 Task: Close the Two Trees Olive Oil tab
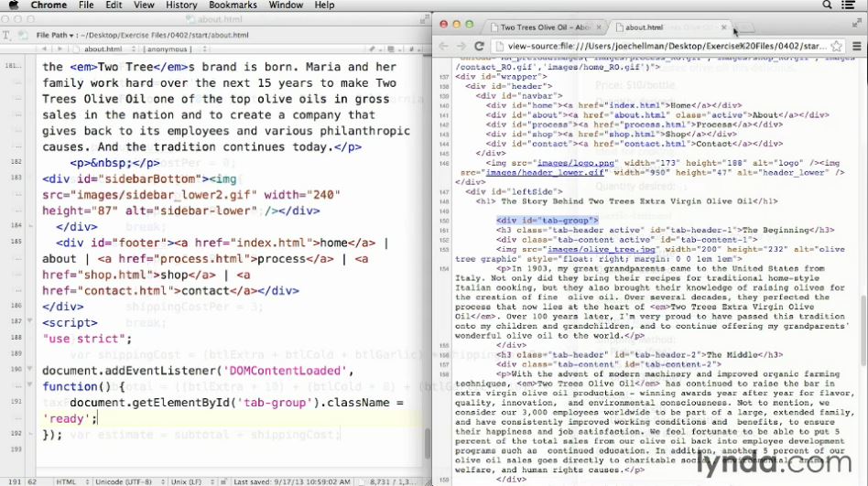599,27
